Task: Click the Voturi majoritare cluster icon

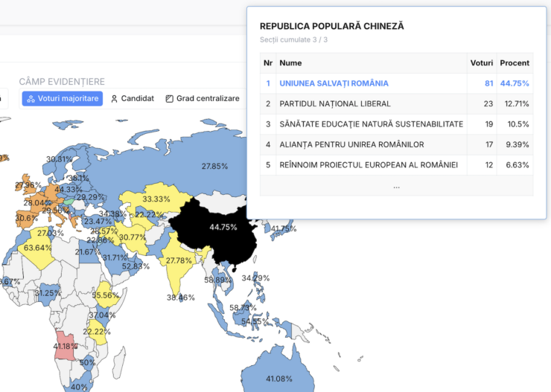Action: point(31,99)
